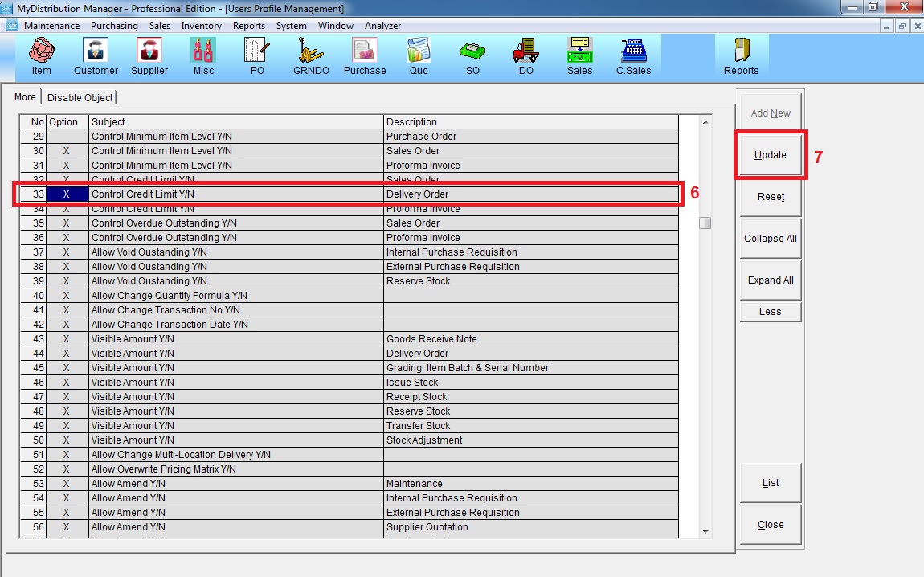Toggle Option cell of row 29
This screenshot has width=924, height=577.
tap(67, 137)
